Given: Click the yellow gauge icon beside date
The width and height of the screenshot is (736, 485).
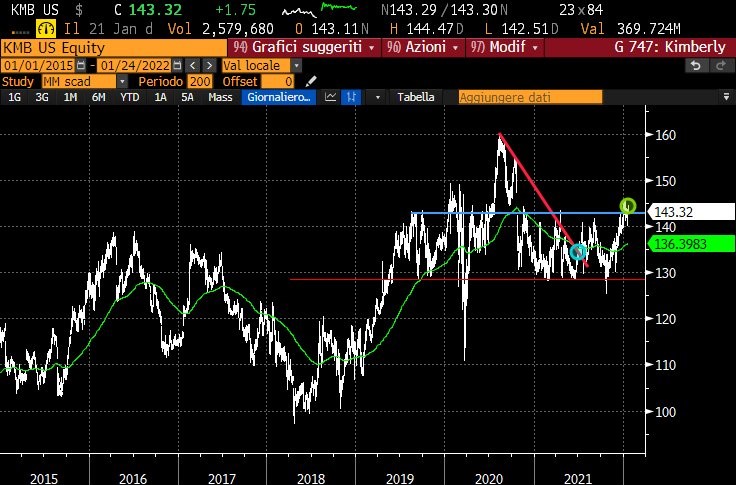Looking at the screenshot, I should [46, 29].
